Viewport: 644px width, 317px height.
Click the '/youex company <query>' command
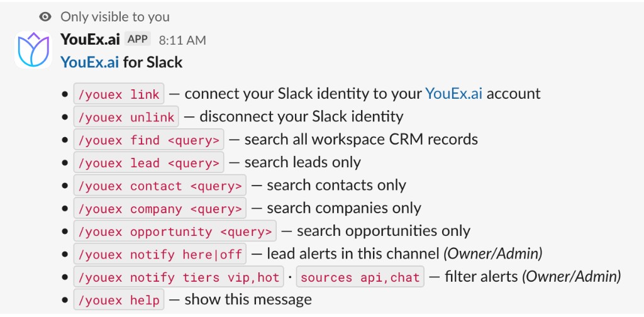160,209
